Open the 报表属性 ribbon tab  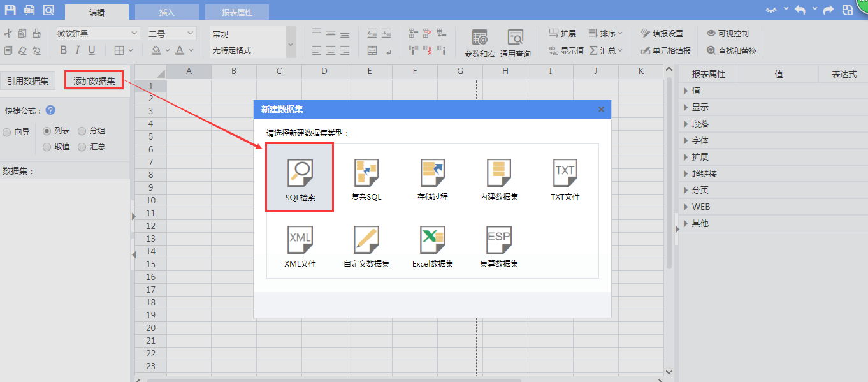pos(237,12)
